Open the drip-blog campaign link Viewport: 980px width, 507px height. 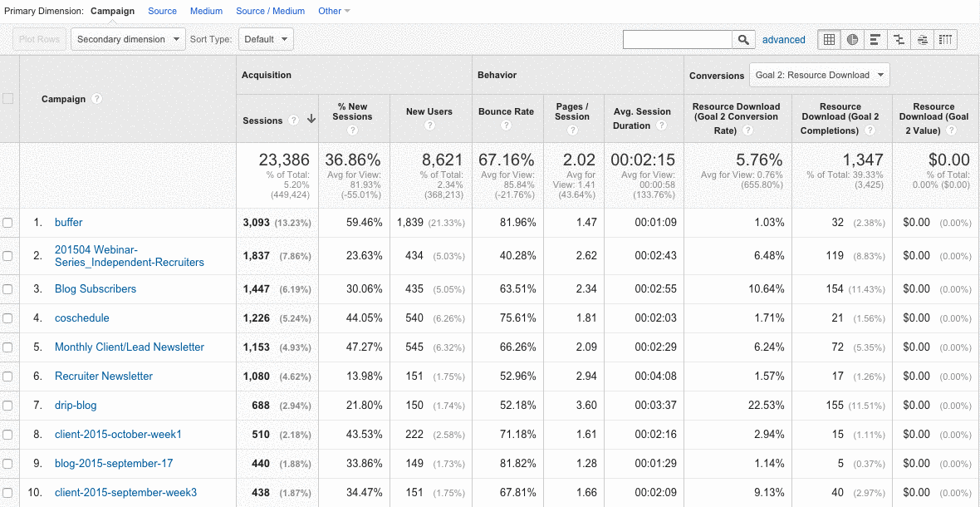tap(76, 406)
